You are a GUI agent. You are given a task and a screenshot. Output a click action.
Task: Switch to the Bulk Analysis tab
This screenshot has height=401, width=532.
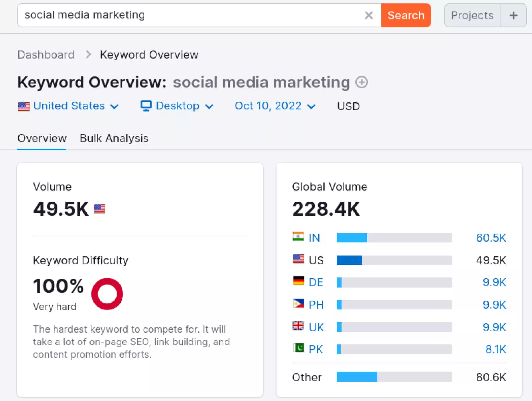click(114, 138)
